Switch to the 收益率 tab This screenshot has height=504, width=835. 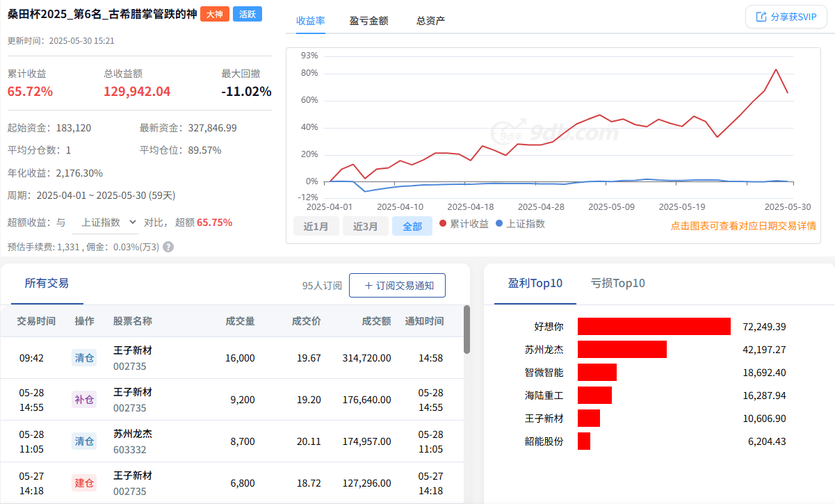click(x=311, y=20)
